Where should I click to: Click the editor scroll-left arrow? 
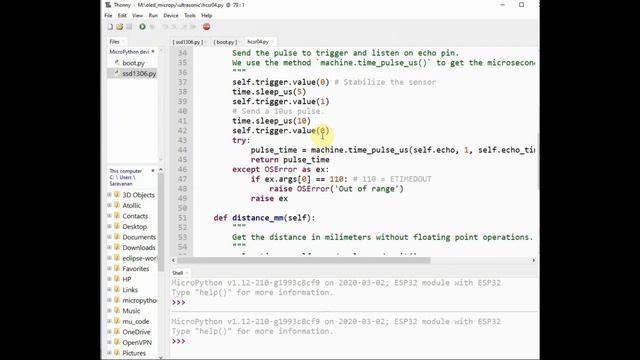tap(173, 260)
